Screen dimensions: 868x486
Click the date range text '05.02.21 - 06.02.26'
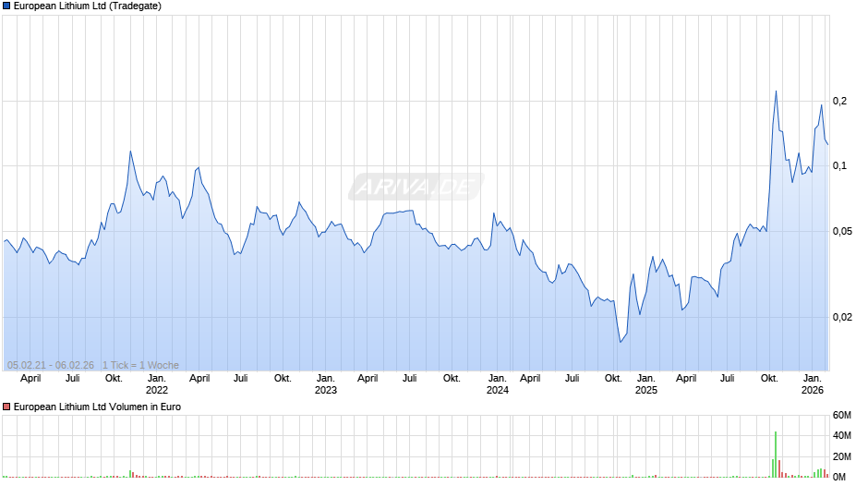51,365
